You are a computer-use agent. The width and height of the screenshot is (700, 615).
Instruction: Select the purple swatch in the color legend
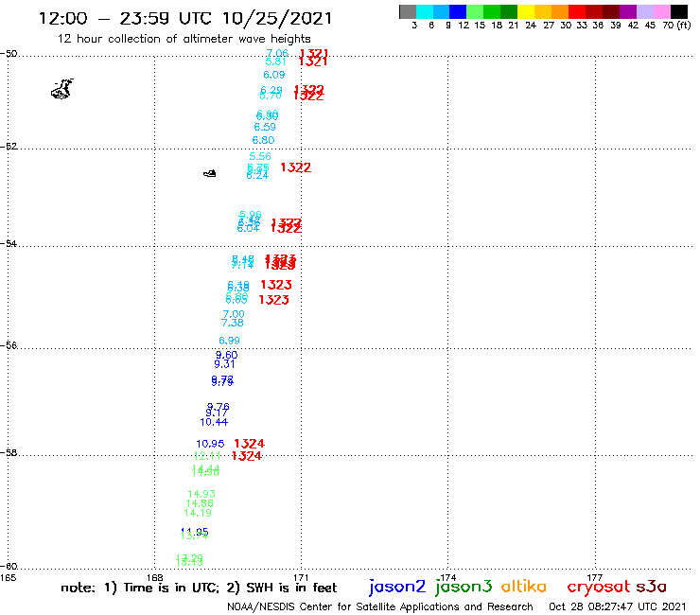pyautogui.click(x=628, y=11)
